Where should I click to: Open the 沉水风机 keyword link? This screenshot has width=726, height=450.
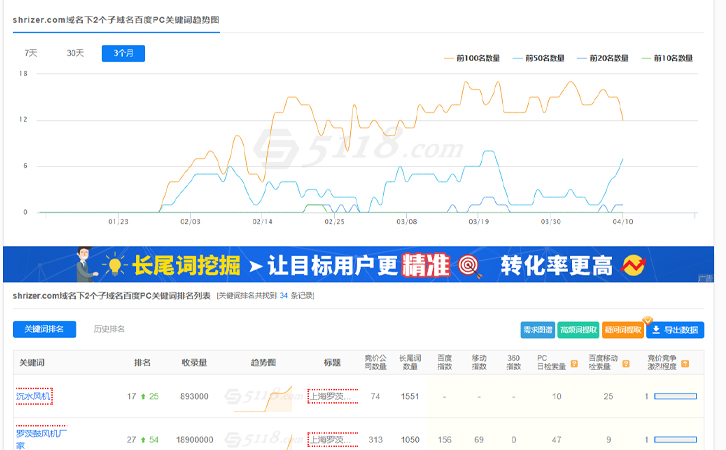(33, 397)
